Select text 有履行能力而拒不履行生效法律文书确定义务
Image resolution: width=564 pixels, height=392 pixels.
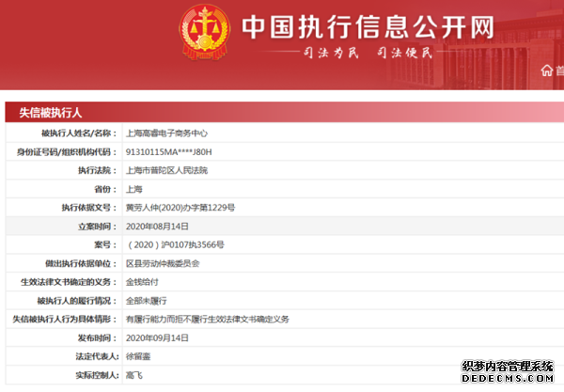pyautogui.click(x=207, y=319)
